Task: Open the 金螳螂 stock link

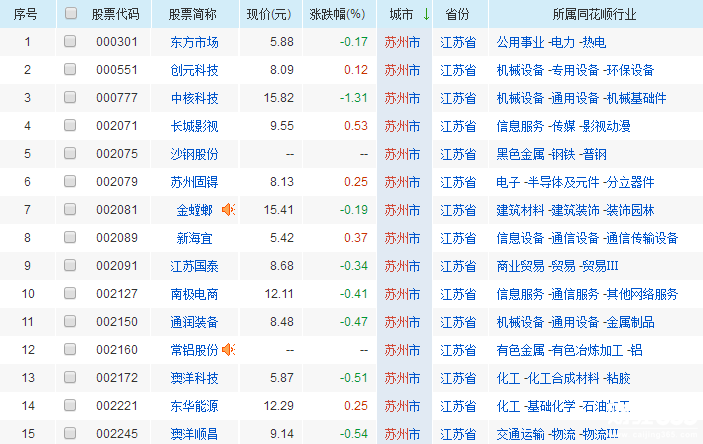Action: pyautogui.click(x=194, y=210)
